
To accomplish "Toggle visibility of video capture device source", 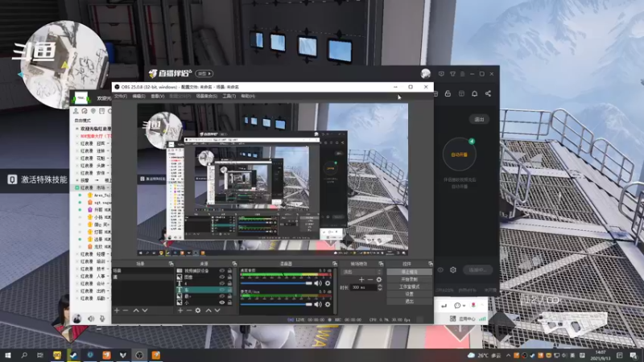I will 222,271.
